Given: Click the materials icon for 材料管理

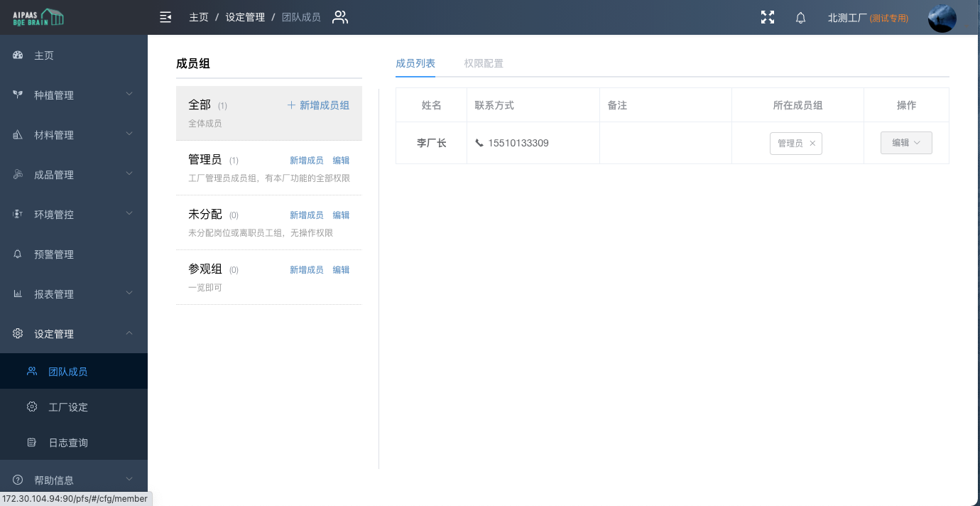Looking at the screenshot, I should click(x=18, y=135).
